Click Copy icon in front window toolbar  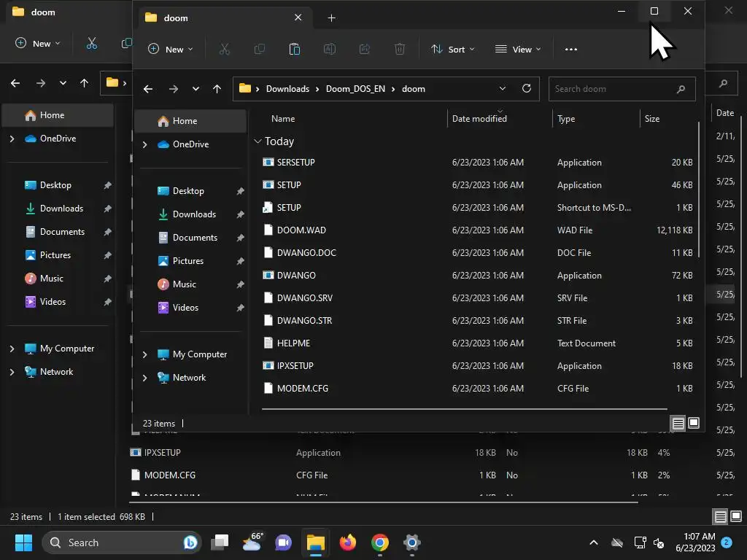pyautogui.click(x=259, y=49)
